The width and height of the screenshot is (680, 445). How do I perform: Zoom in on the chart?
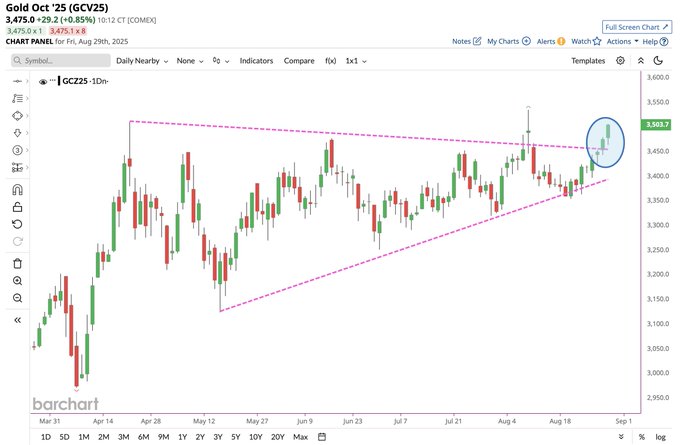pyautogui.click(x=17, y=281)
